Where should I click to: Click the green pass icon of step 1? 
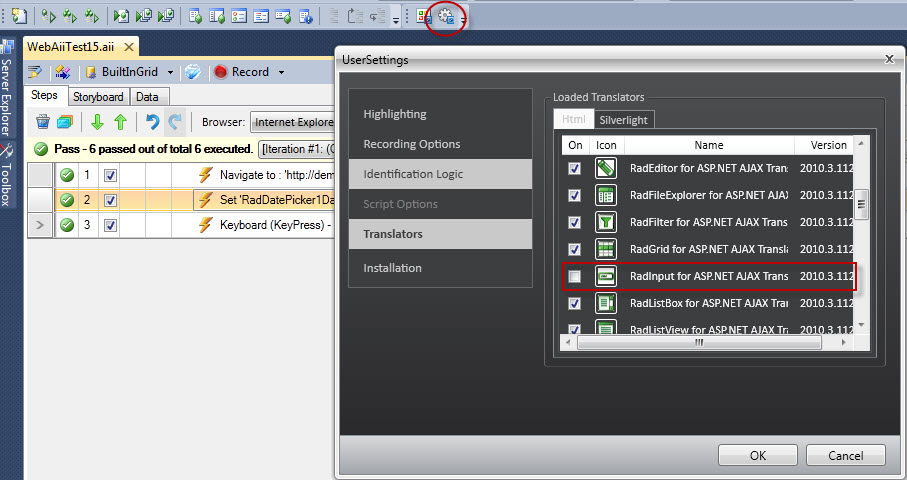coord(67,175)
